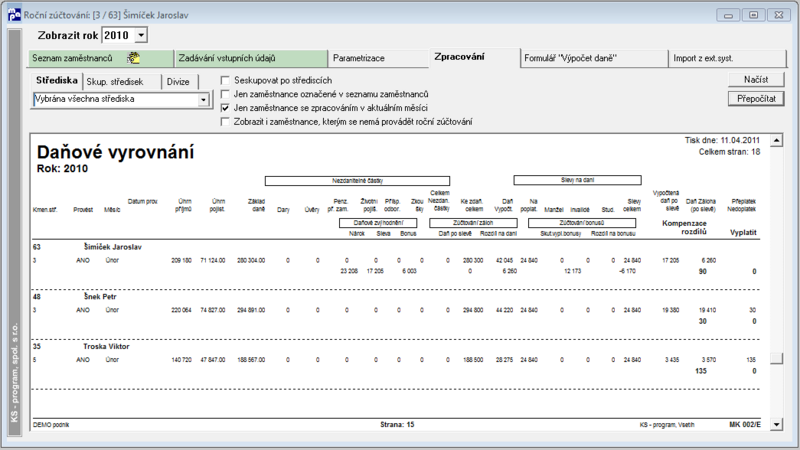
Task: Click DEMO podnik footer text
Action: pos(51,424)
